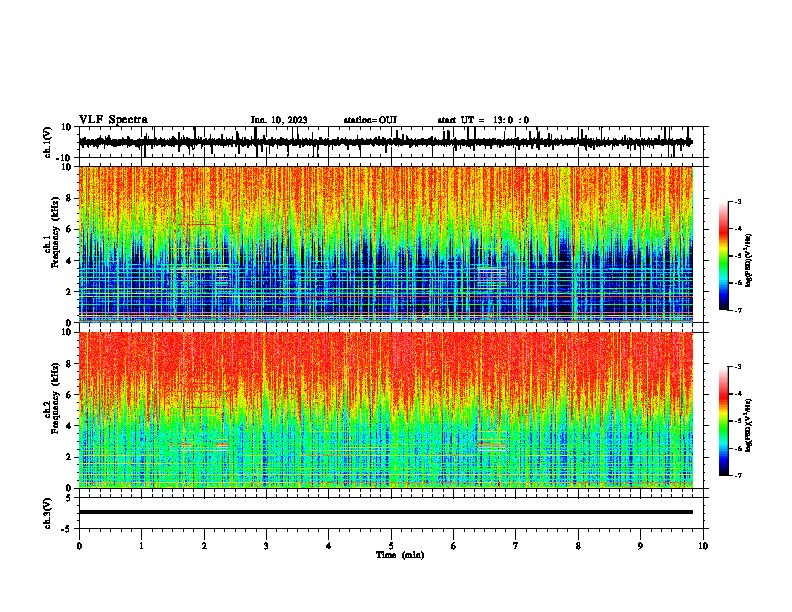The width and height of the screenshot is (792, 612).
Task: Click the ch.1 color bar units label
Action: click(749, 260)
